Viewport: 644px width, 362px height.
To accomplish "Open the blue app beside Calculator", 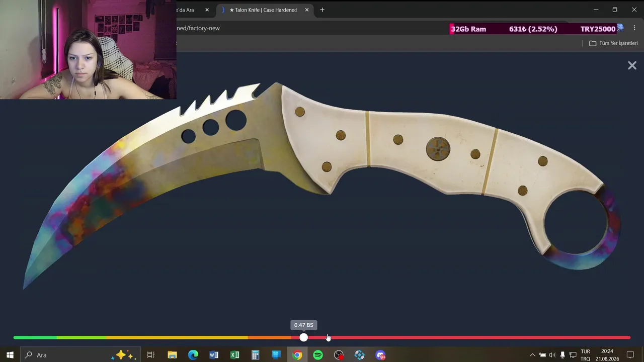I will coord(276,355).
